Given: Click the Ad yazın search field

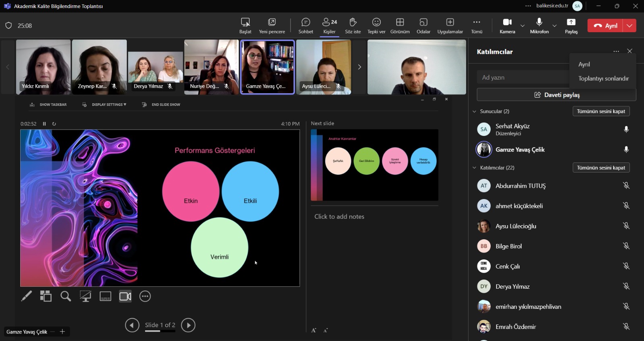Looking at the screenshot, I should coord(523,77).
